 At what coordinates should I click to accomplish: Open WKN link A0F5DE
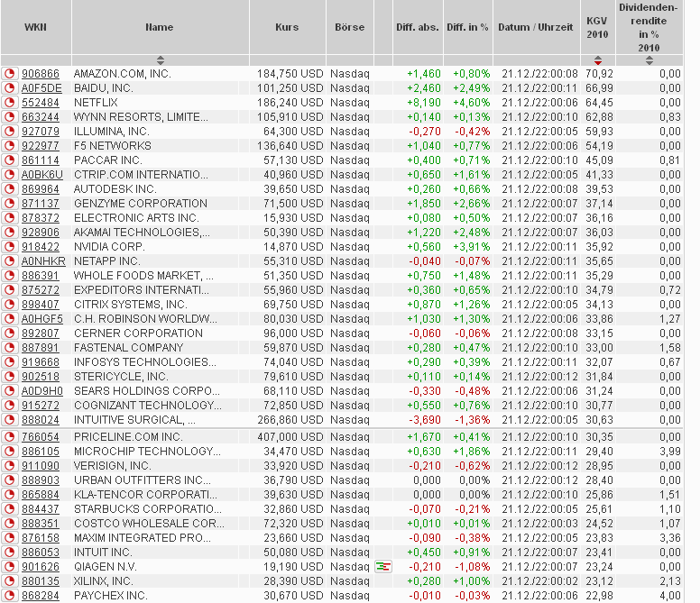41,87
